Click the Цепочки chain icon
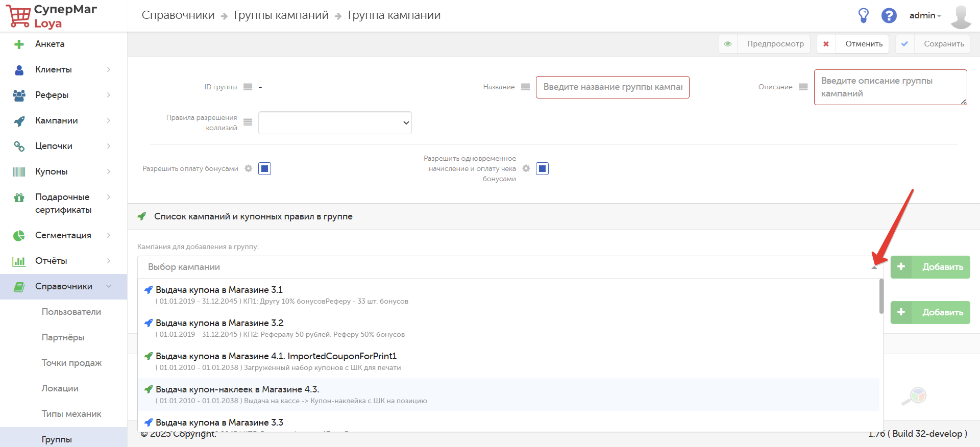This screenshot has width=980, height=447. click(19, 146)
